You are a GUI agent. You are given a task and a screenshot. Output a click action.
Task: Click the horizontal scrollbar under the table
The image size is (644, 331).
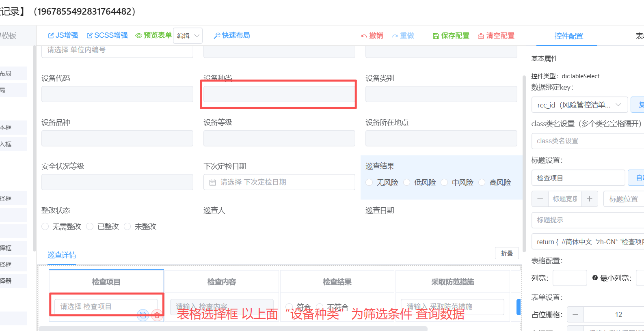(233, 328)
